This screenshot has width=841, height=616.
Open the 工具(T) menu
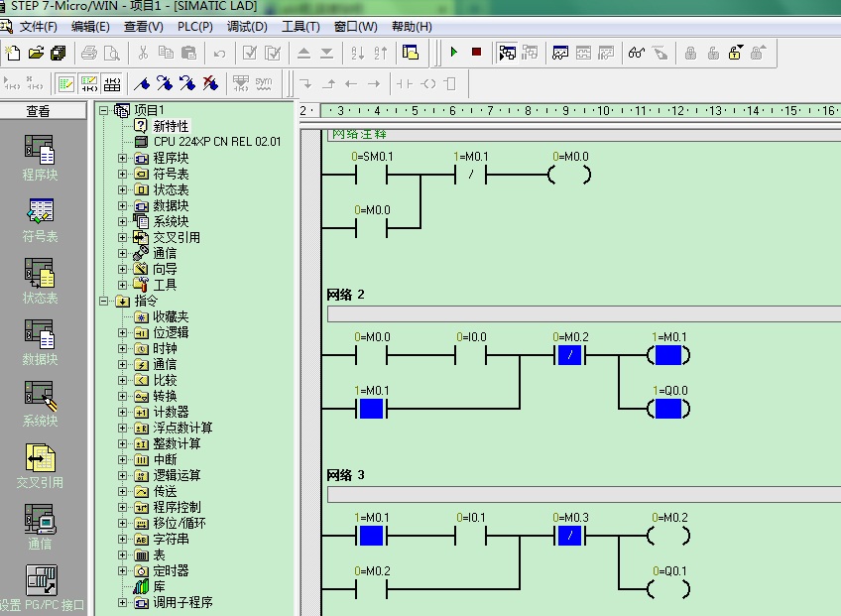[300, 27]
